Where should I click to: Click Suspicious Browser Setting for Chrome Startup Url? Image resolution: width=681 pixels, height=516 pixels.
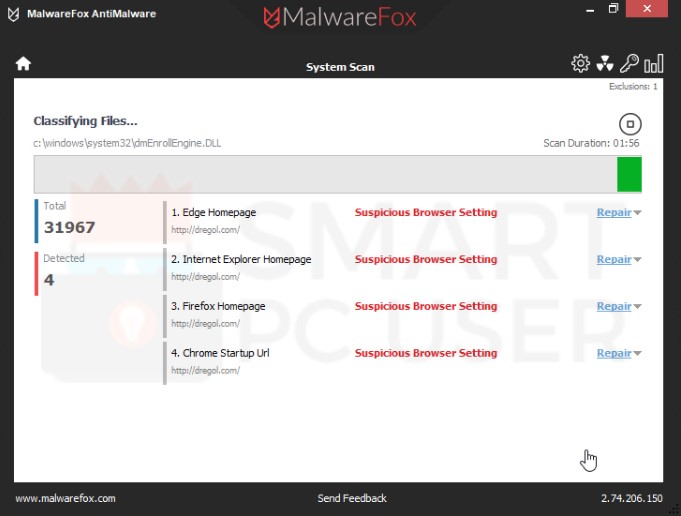426,353
